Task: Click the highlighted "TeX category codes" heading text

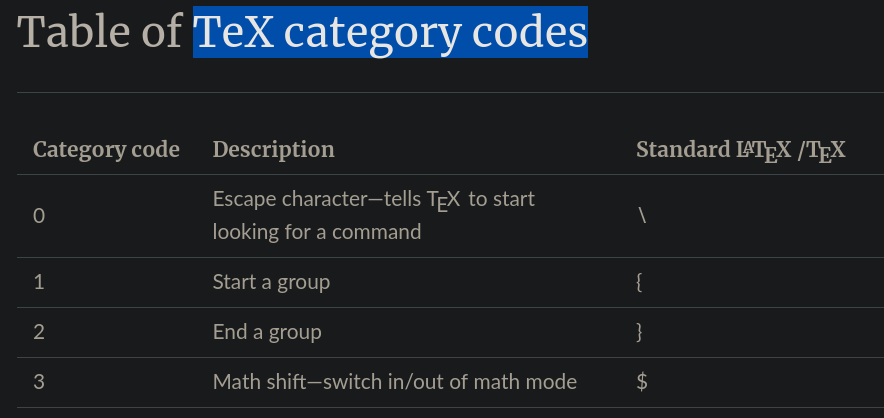Action: pos(390,33)
